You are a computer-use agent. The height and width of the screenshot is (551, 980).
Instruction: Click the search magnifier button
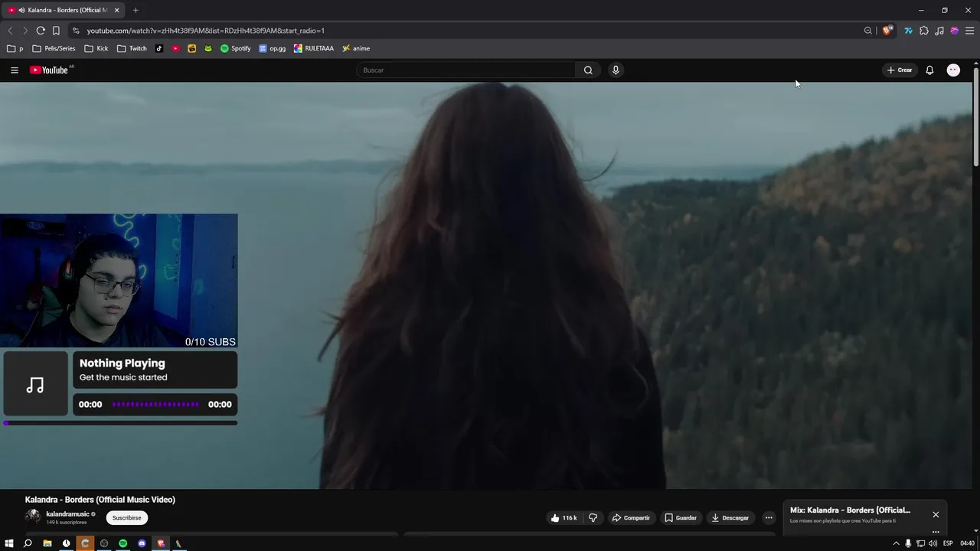(x=588, y=70)
